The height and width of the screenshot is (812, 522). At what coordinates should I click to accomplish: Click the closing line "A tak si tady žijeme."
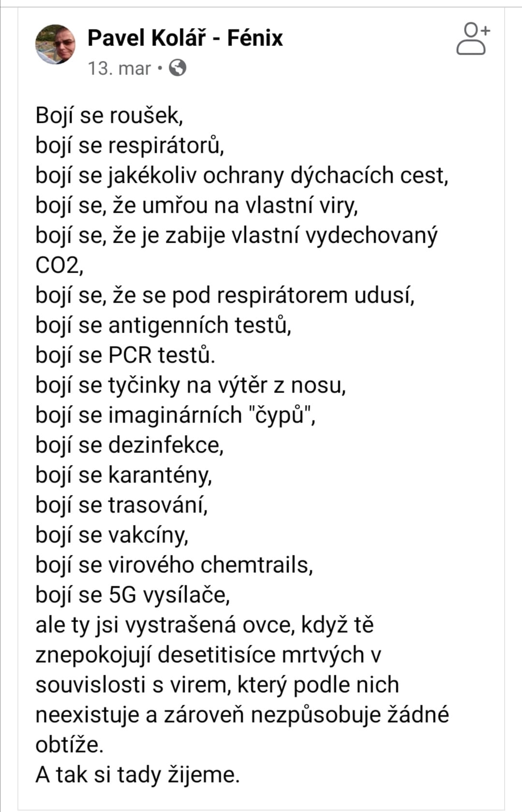(137, 775)
